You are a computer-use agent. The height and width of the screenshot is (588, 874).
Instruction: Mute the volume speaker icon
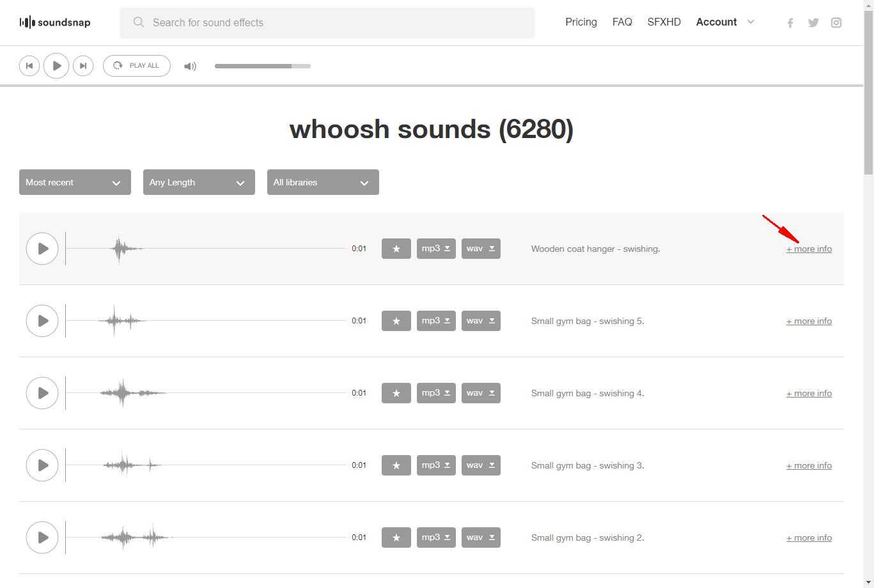(190, 66)
